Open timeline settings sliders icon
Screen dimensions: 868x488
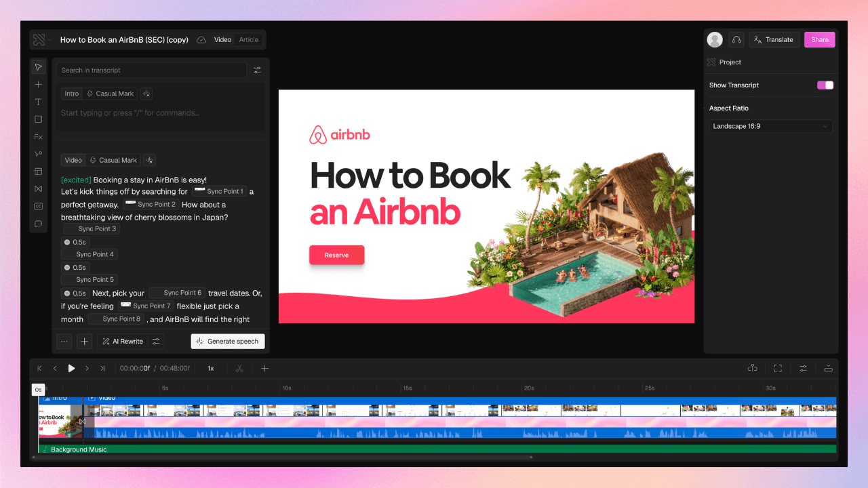[x=803, y=368]
